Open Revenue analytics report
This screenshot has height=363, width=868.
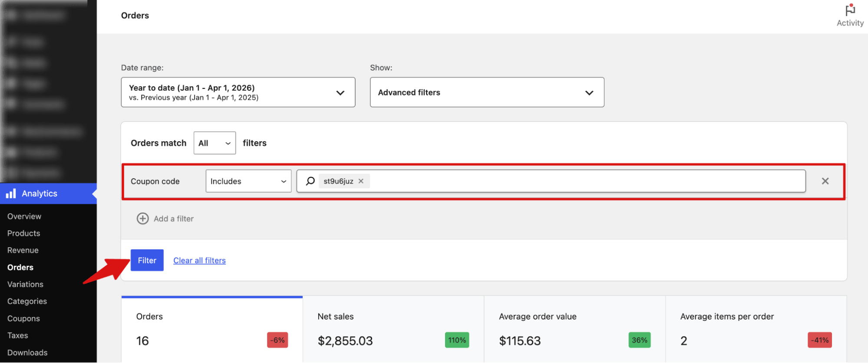[23, 250]
